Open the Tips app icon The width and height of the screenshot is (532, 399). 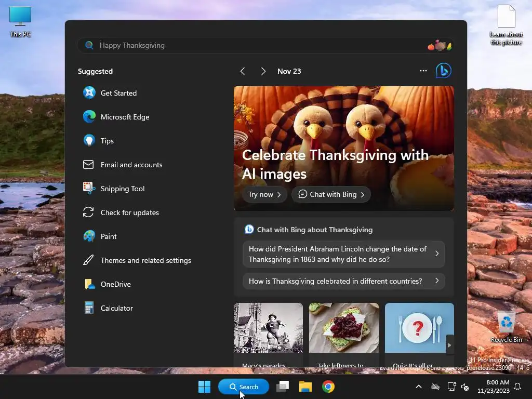coord(89,140)
